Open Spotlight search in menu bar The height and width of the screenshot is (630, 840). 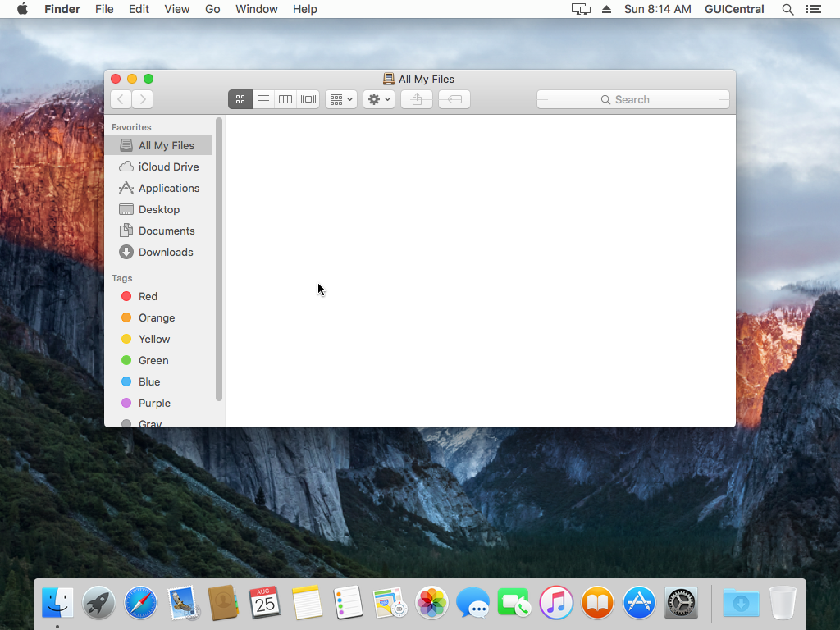click(787, 9)
